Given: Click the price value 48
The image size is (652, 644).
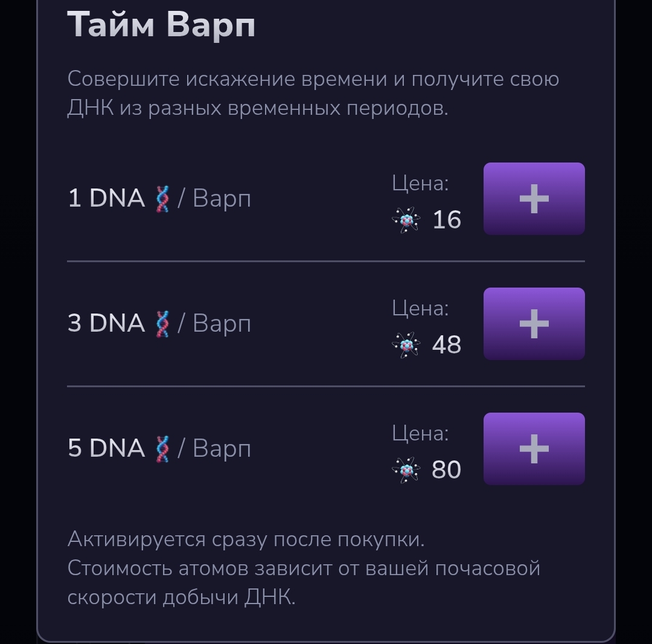Looking at the screenshot, I should click(x=447, y=345).
